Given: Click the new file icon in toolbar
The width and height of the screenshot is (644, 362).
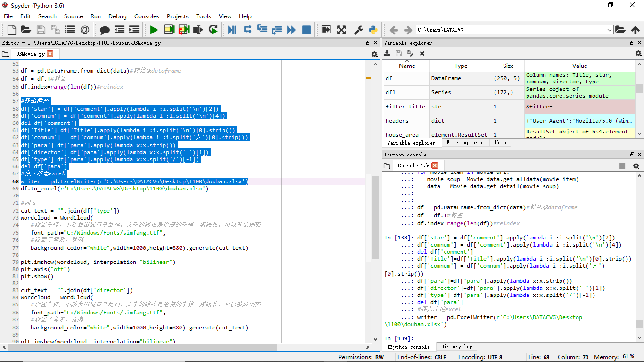Looking at the screenshot, I should [x=12, y=30].
